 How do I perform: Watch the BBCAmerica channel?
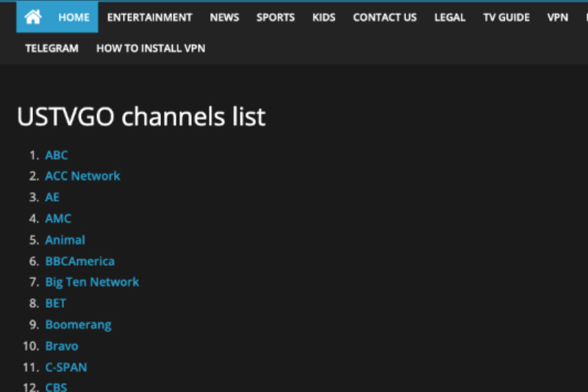pos(80,261)
